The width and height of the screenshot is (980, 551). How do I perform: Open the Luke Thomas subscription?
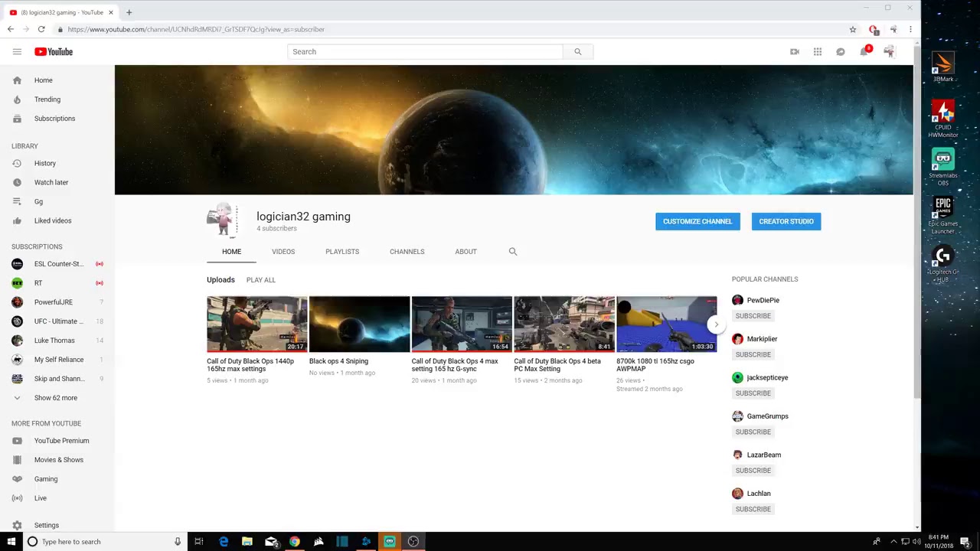tap(57, 341)
